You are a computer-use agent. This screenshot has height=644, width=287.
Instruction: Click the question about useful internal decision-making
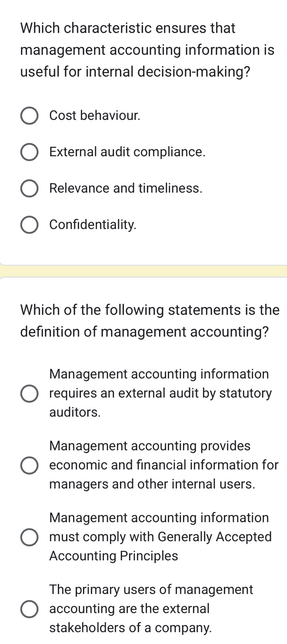(x=147, y=50)
